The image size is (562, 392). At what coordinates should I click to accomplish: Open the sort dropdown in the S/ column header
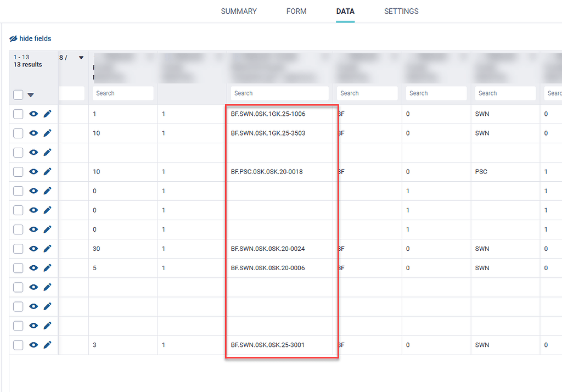pos(80,57)
